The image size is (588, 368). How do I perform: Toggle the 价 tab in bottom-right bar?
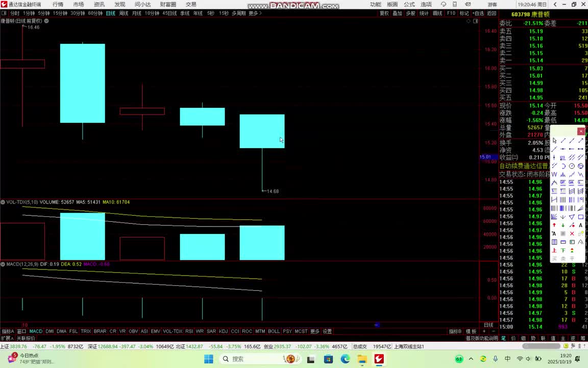(513, 338)
